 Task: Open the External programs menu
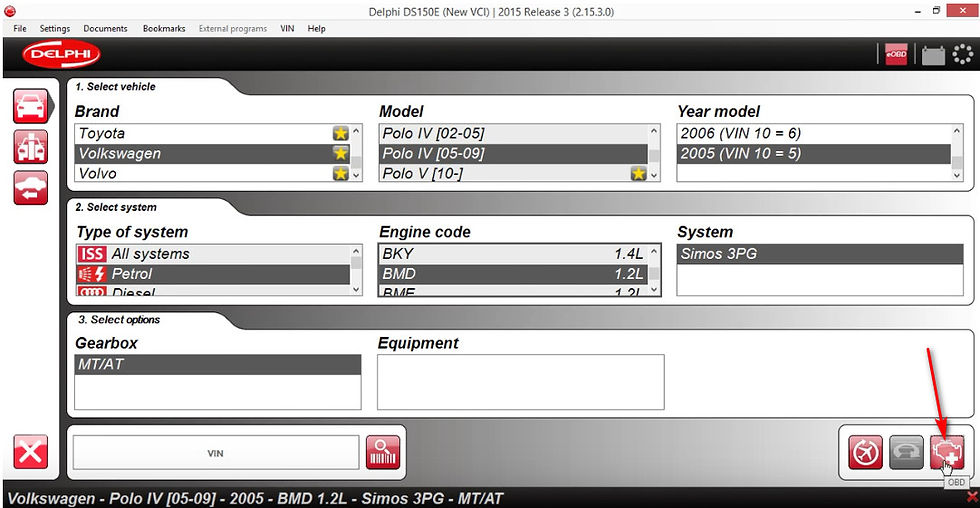[232, 28]
